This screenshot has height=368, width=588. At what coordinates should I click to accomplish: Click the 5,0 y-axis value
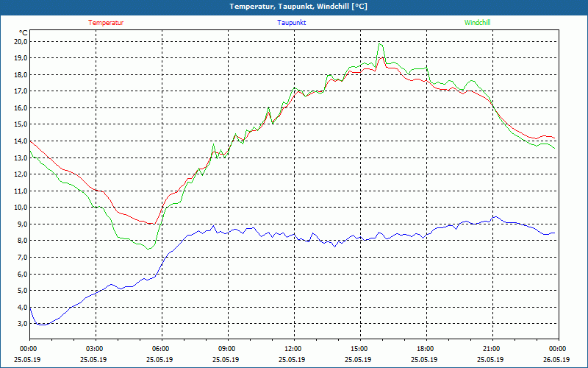click(23, 291)
